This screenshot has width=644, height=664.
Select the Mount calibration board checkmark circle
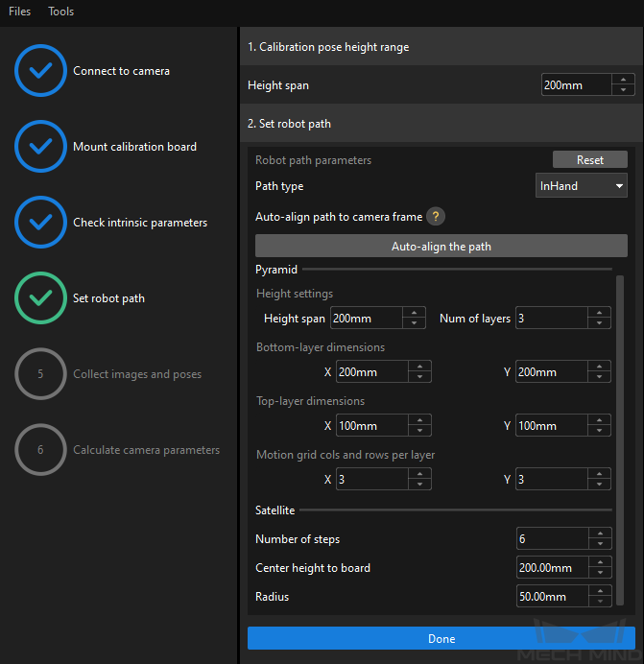40,147
